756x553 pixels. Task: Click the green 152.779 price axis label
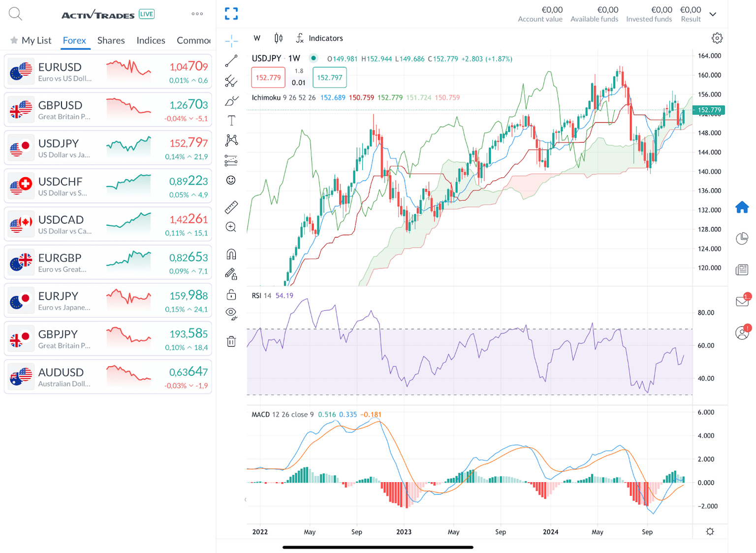[709, 110]
